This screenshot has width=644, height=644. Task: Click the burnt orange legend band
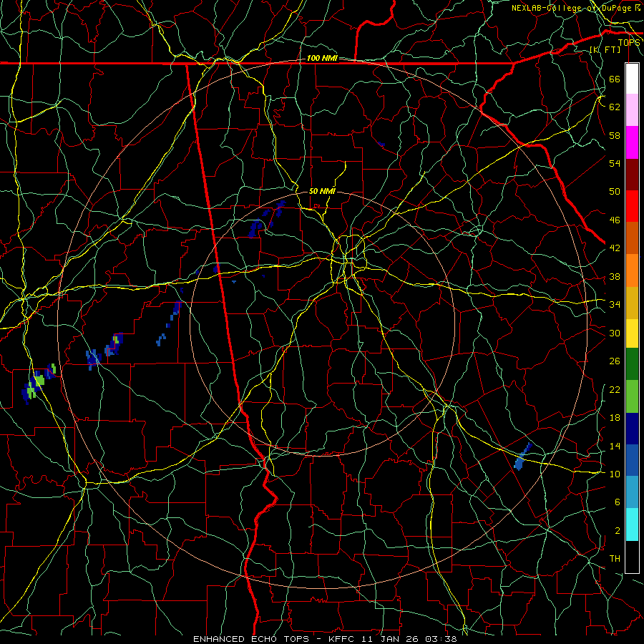[x=632, y=238]
